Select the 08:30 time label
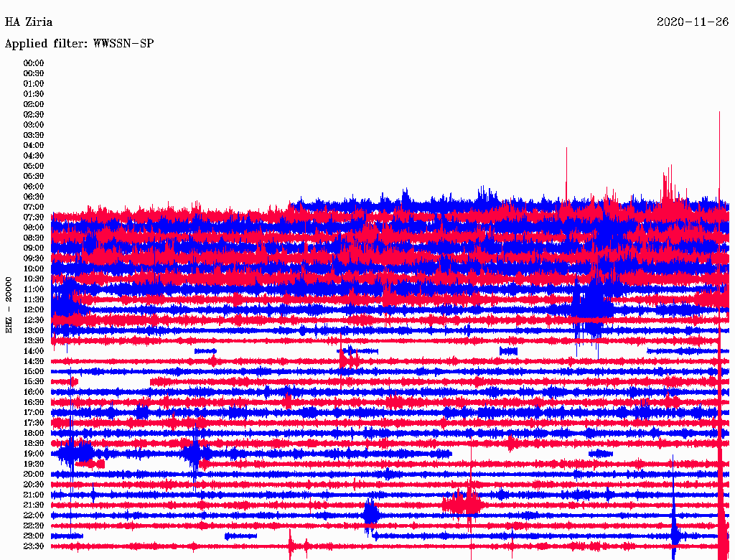735x560 pixels. tap(34, 238)
